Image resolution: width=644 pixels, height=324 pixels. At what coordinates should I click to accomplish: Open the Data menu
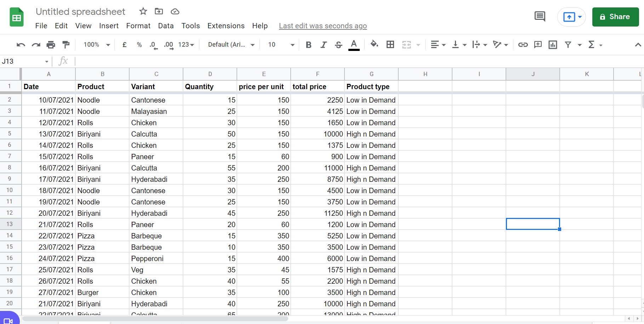[166, 26]
